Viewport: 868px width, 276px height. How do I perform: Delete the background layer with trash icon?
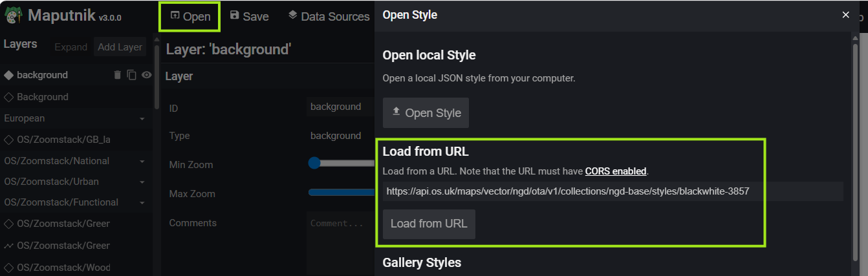click(117, 75)
